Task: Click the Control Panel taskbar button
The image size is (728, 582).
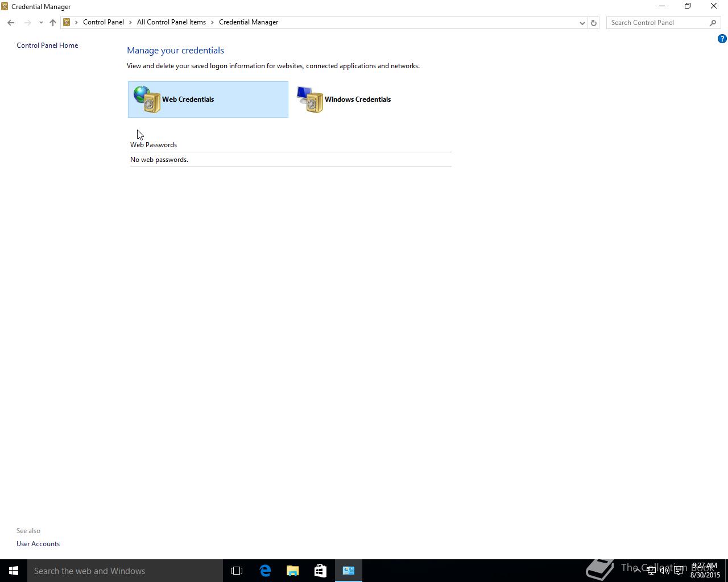Action: 349,571
